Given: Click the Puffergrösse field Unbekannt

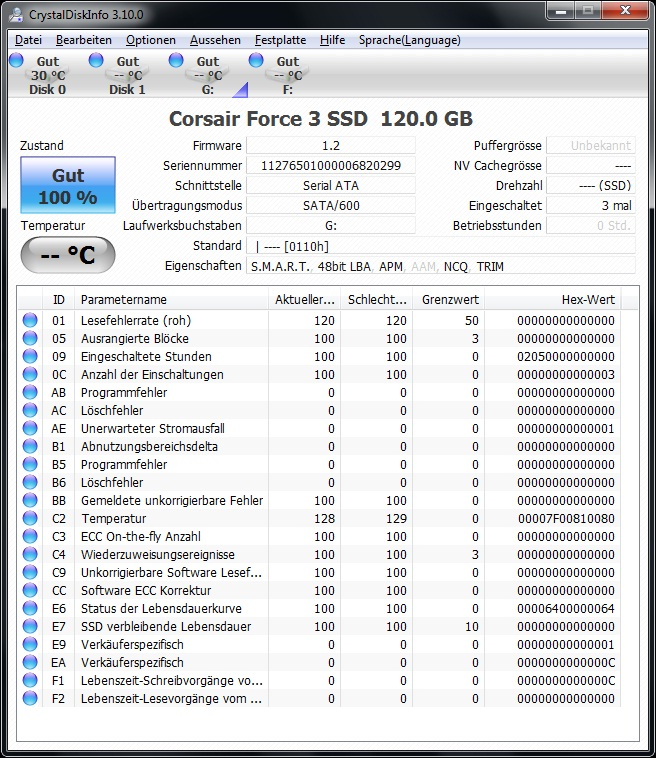Looking at the screenshot, I should click(x=591, y=146).
